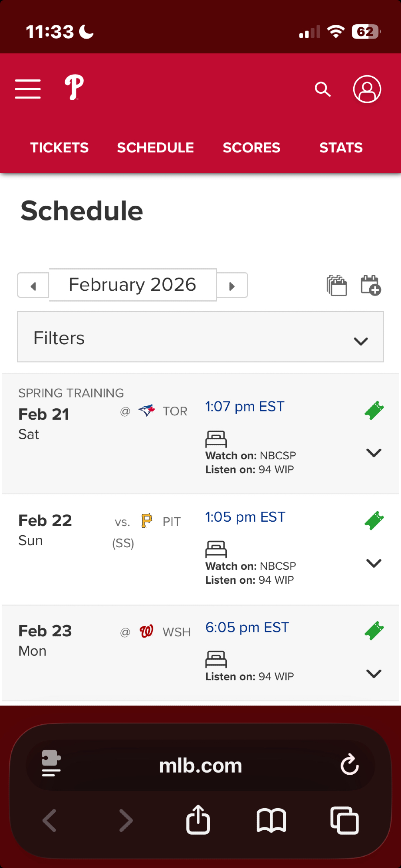Expand the Filters dropdown

click(x=200, y=337)
